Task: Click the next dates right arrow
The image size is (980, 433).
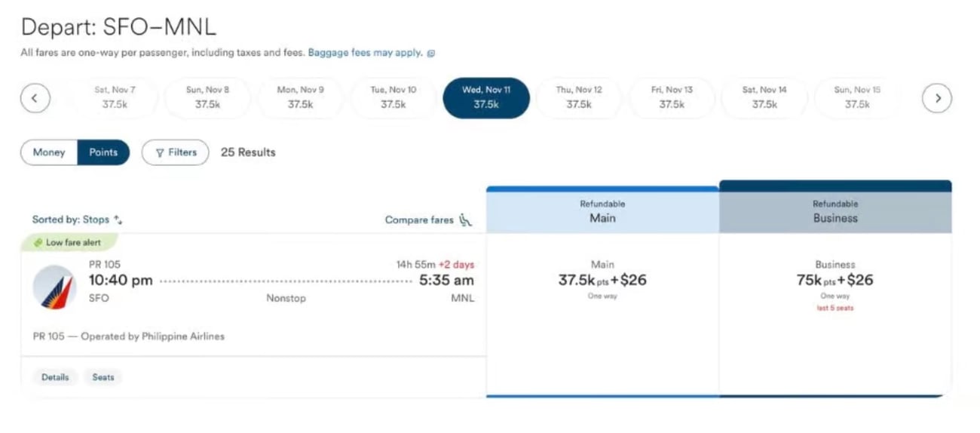Action: coord(937,98)
